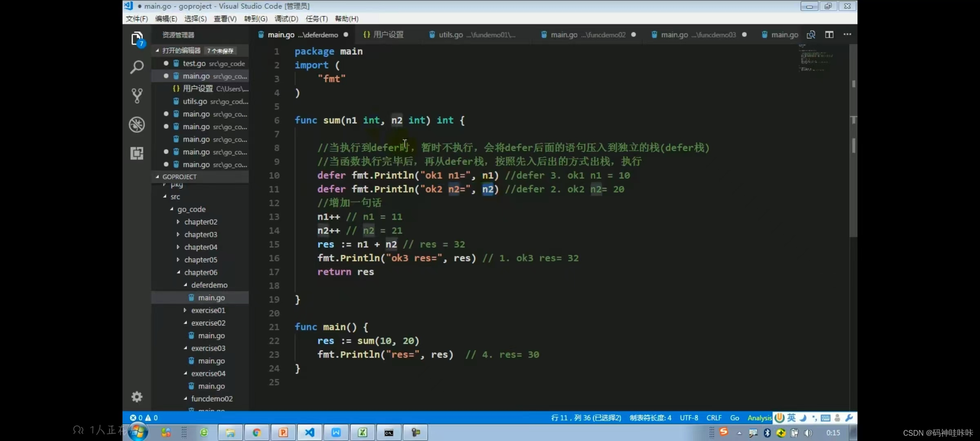Open the Manage gear icon in the activity bar
This screenshot has height=441, width=980.
click(137, 396)
